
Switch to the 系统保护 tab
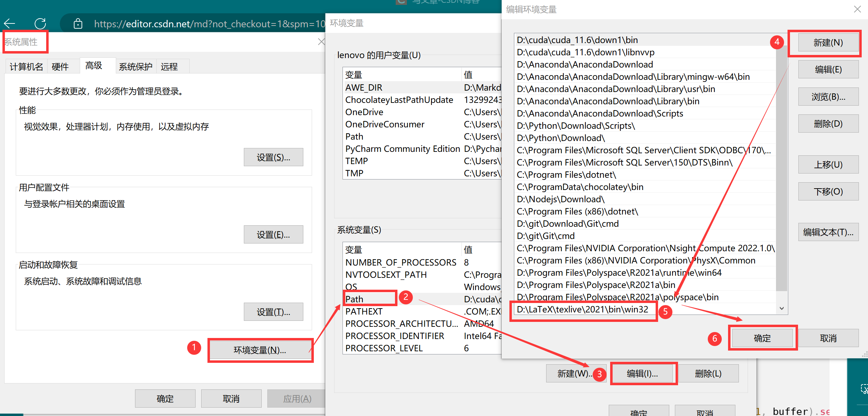pos(136,66)
